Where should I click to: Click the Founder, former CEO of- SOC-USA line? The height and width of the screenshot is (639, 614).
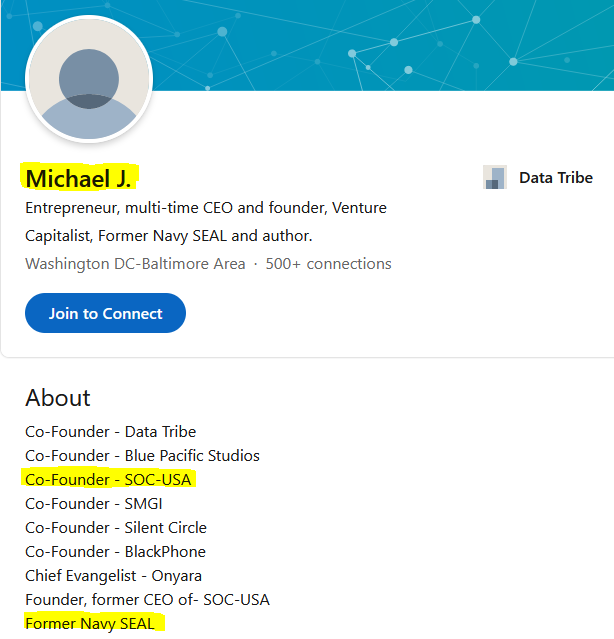[147, 600]
